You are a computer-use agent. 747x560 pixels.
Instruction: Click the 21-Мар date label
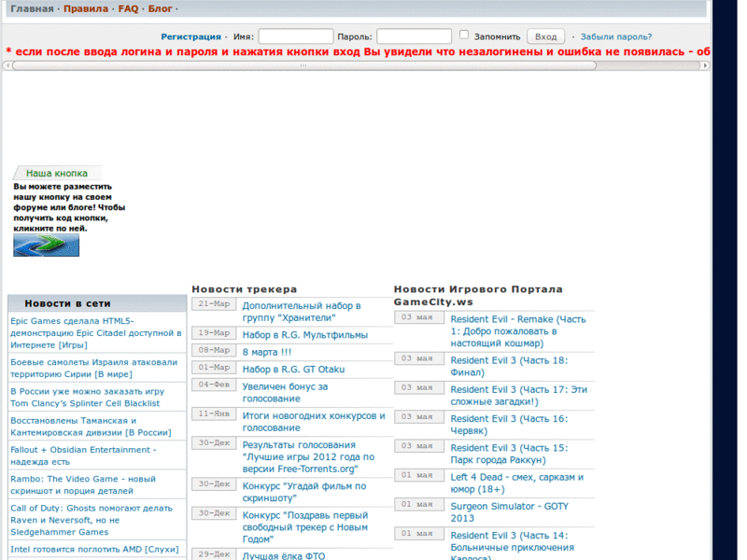point(214,304)
